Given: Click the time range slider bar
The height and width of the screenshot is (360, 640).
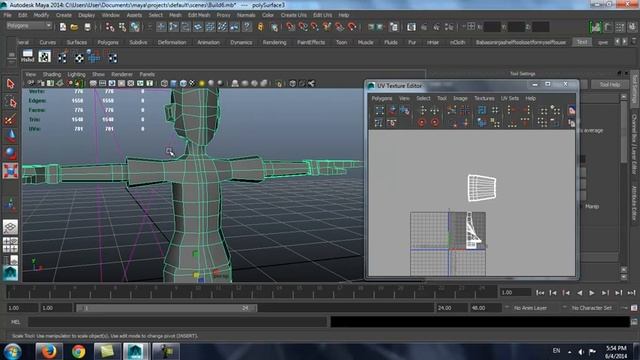Looking at the screenshot, I should [x=167, y=308].
